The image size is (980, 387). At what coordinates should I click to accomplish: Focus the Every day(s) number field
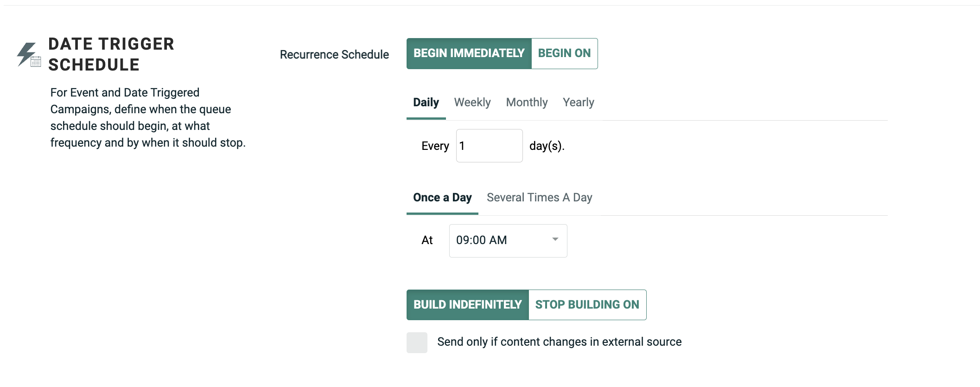click(489, 146)
